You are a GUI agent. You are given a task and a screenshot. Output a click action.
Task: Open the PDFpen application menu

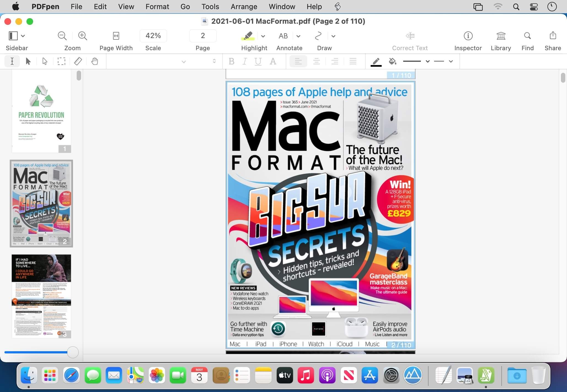point(45,7)
